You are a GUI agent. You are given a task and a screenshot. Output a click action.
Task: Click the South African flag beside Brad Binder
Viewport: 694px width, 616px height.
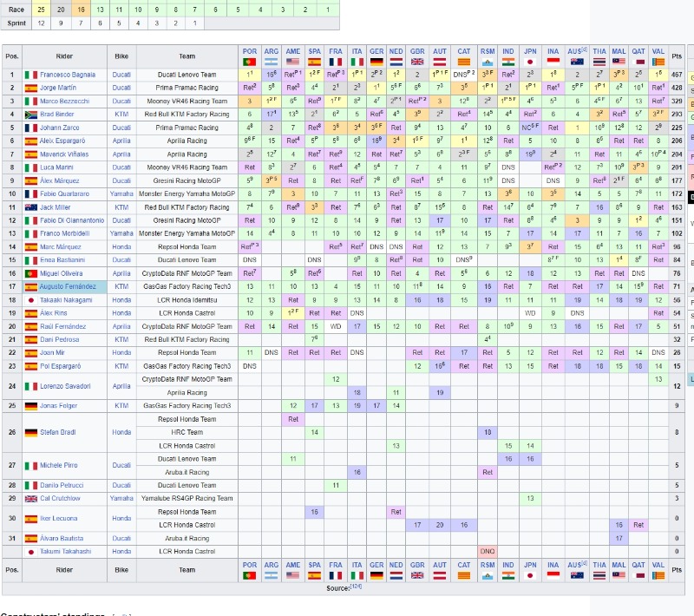coord(31,115)
